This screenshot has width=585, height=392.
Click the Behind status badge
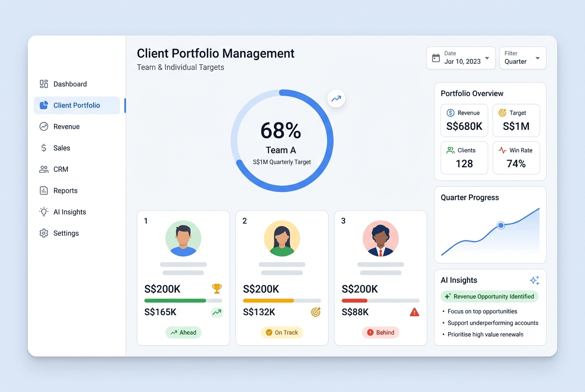coord(380,332)
